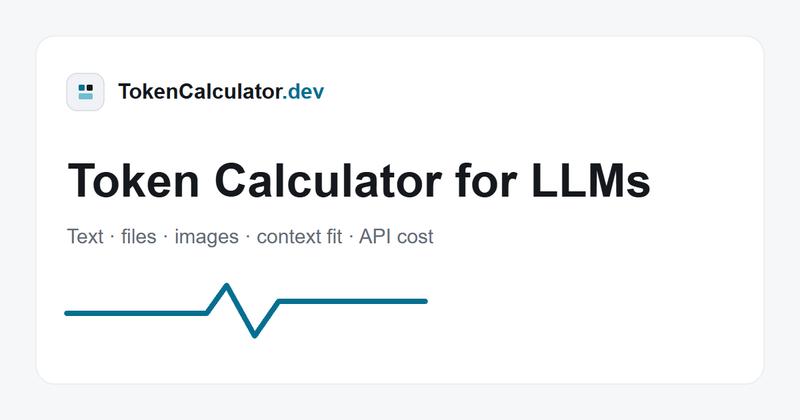Click the light blue bar inside logo
The height and width of the screenshot is (420, 800).
pos(86,96)
